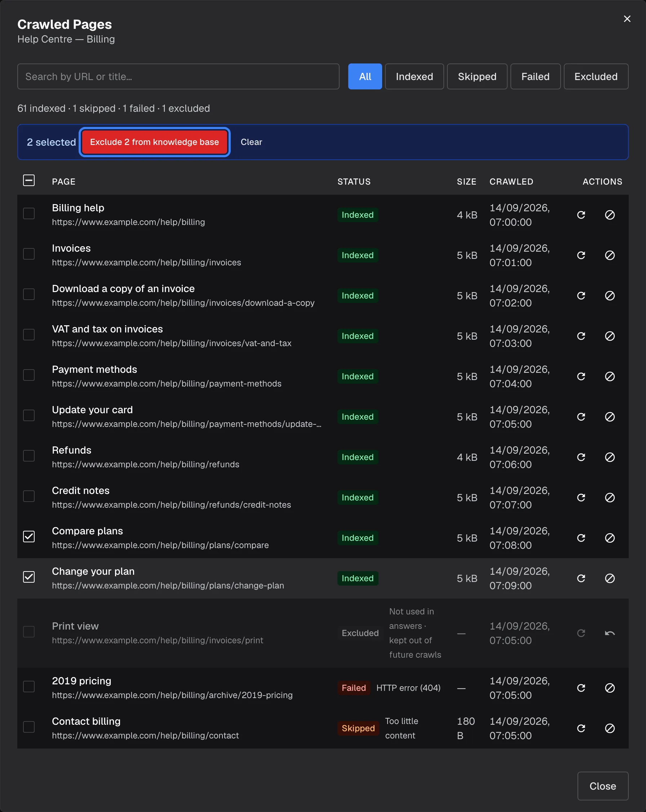646x812 pixels.
Task: Clear the current selection
Action: tap(251, 142)
